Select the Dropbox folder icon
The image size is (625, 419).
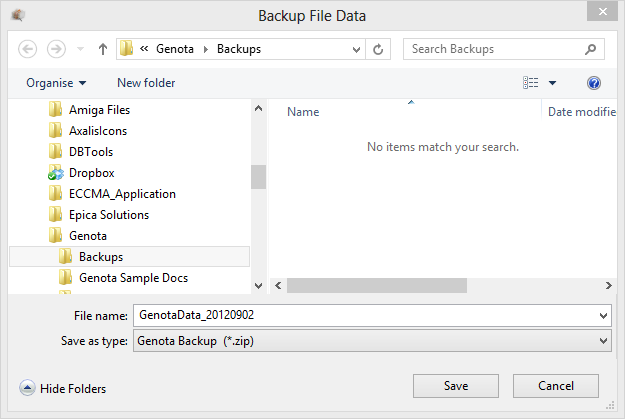pos(56,173)
